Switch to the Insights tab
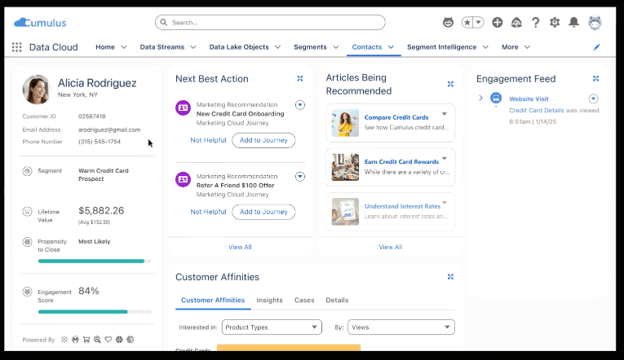624x360 pixels. pyautogui.click(x=269, y=300)
